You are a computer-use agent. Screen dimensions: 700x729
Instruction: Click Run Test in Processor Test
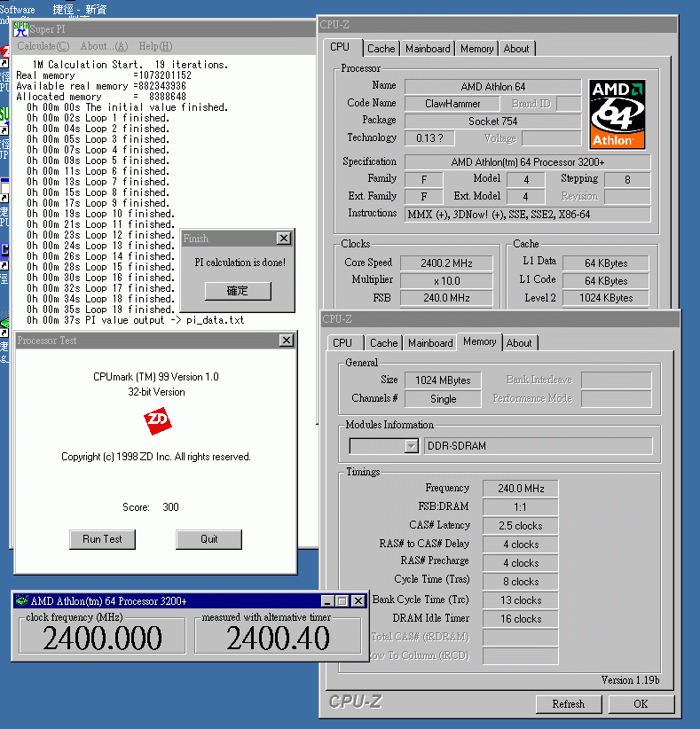102,539
